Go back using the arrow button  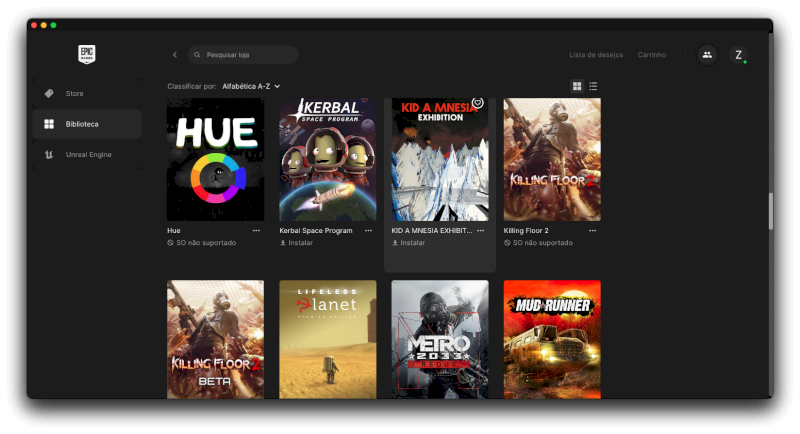(174, 55)
